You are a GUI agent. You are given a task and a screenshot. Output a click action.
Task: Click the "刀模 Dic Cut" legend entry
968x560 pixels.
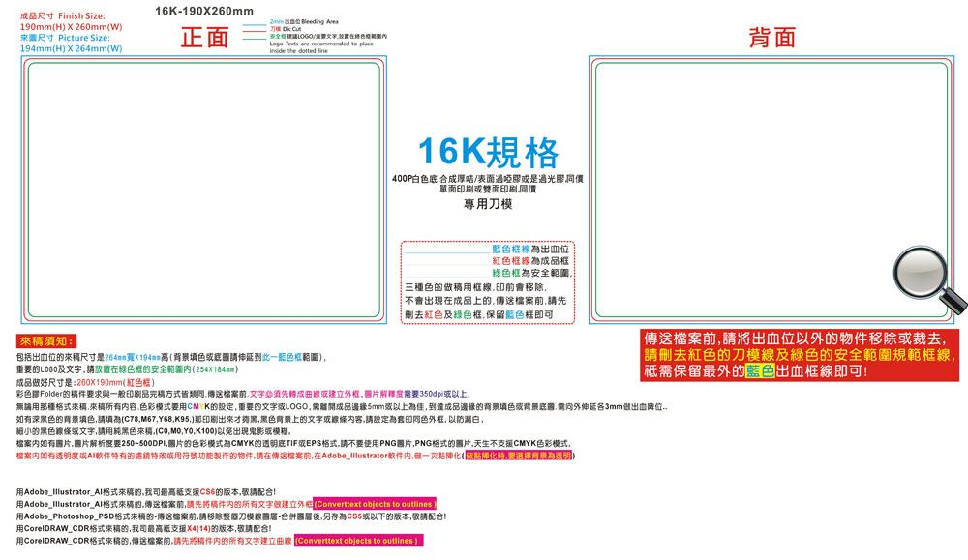tap(286, 29)
